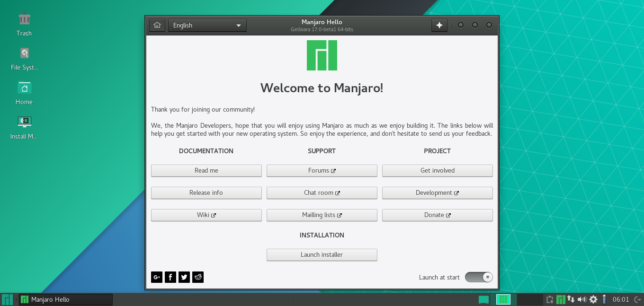Click the clock showing 06:01
Image resolution: width=644 pixels, height=306 pixels.
[x=621, y=299]
